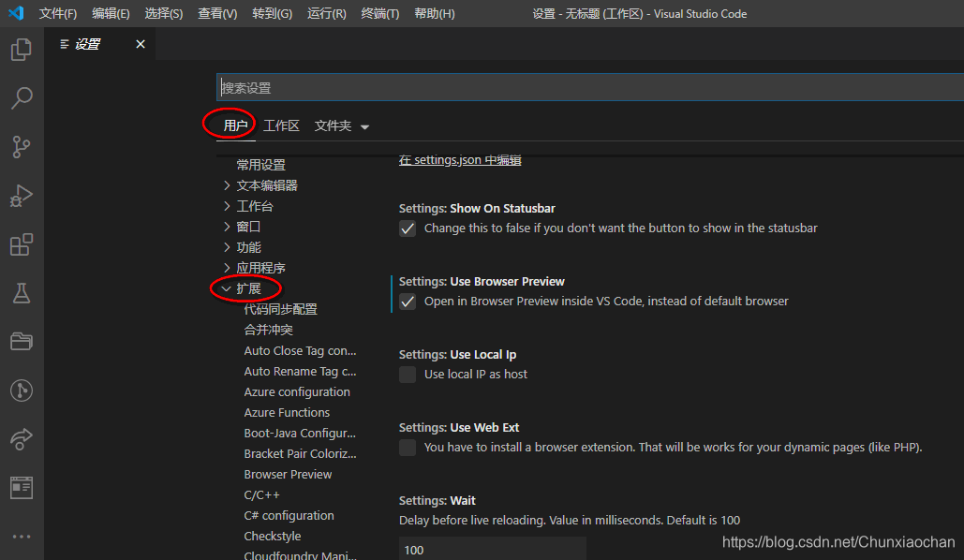Select Boot-Java Configuration entry
This screenshot has height=560, width=964.
(300, 434)
